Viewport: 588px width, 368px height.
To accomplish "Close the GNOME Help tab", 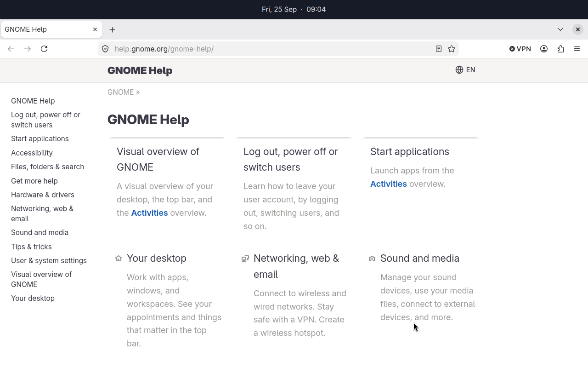I will pos(95,29).
